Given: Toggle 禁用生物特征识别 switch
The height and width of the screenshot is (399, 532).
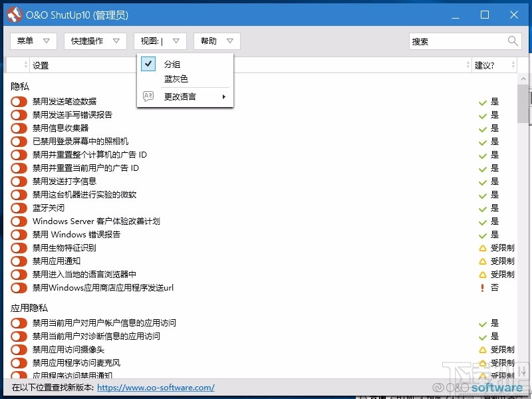Looking at the screenshot, I should 19,247.
